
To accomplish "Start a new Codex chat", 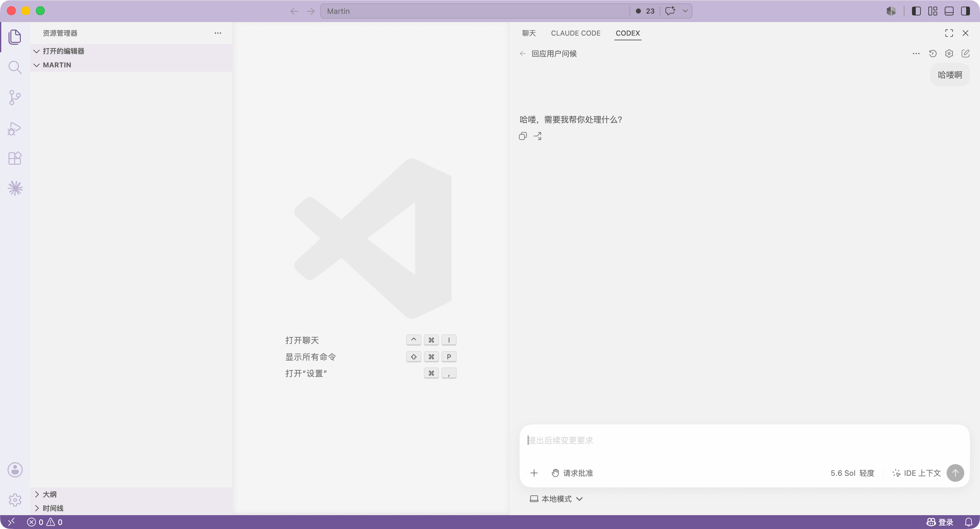I will 965,54.
